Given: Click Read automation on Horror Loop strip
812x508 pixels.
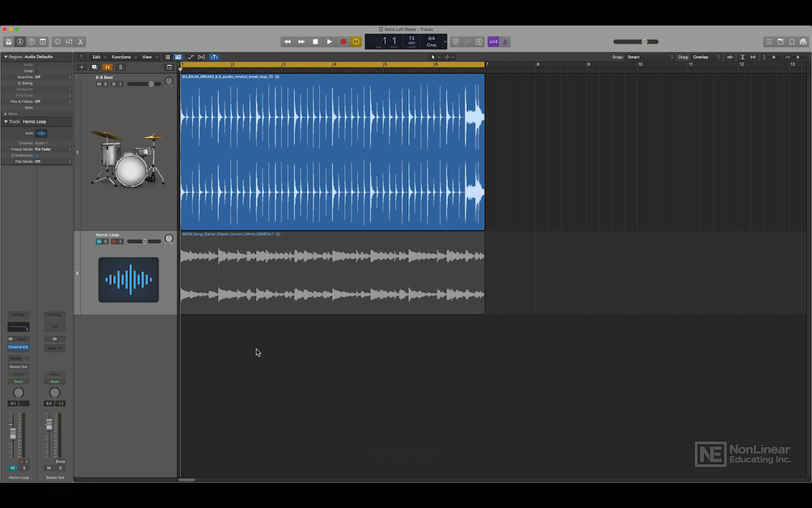Looking at the screenshot, I should (18, 382).
